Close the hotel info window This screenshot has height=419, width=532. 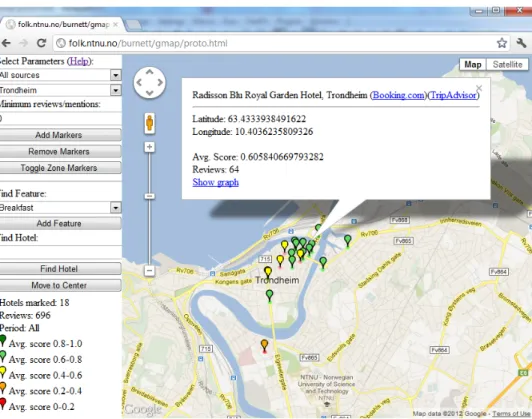coord(479,88)
